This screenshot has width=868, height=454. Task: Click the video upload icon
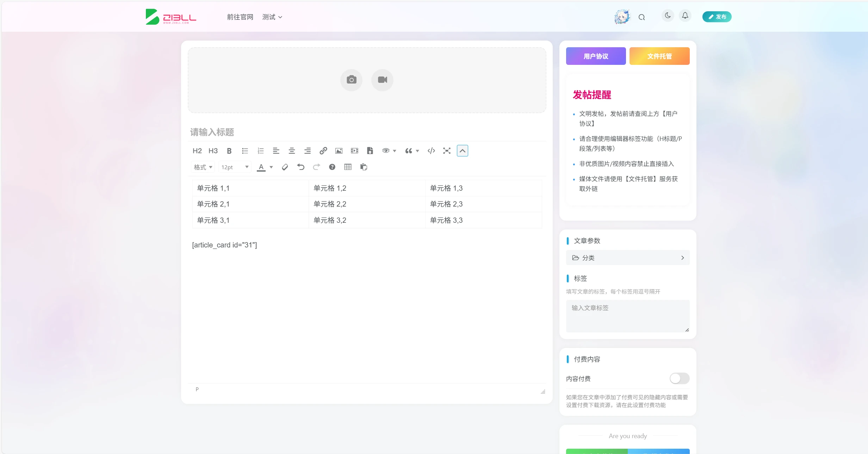click(x=382, y=80)
